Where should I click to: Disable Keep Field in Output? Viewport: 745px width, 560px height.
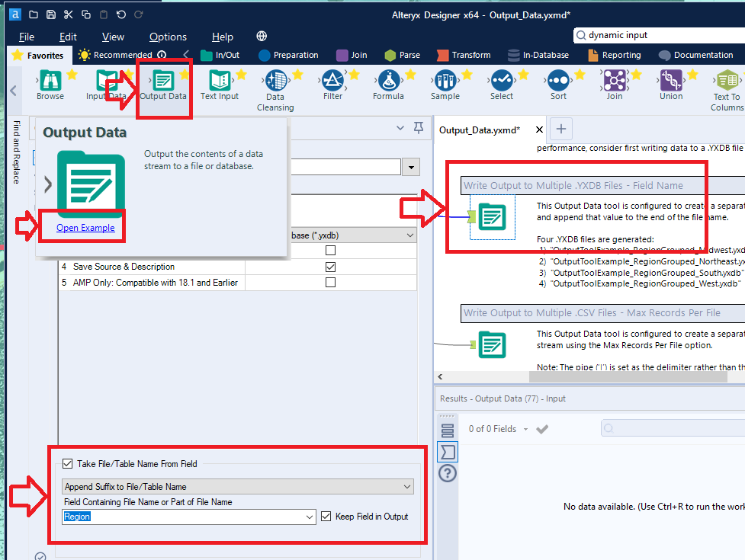[326, 516]
